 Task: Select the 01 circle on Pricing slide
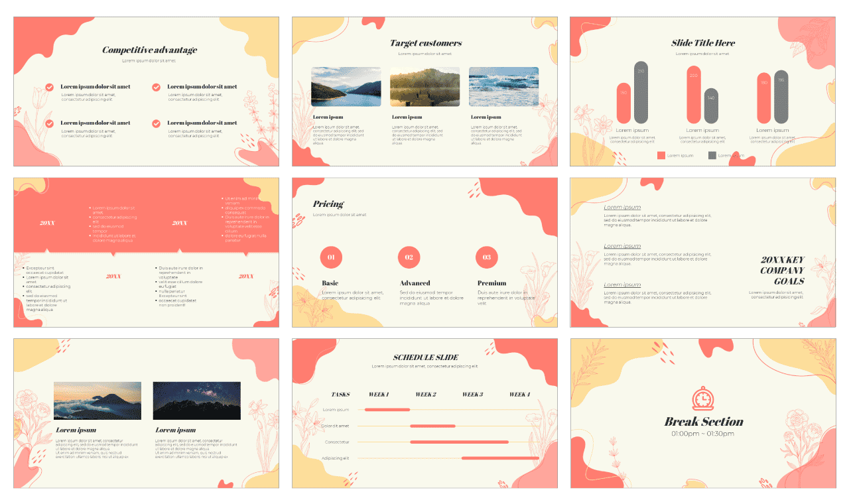[x=331, y=257]
